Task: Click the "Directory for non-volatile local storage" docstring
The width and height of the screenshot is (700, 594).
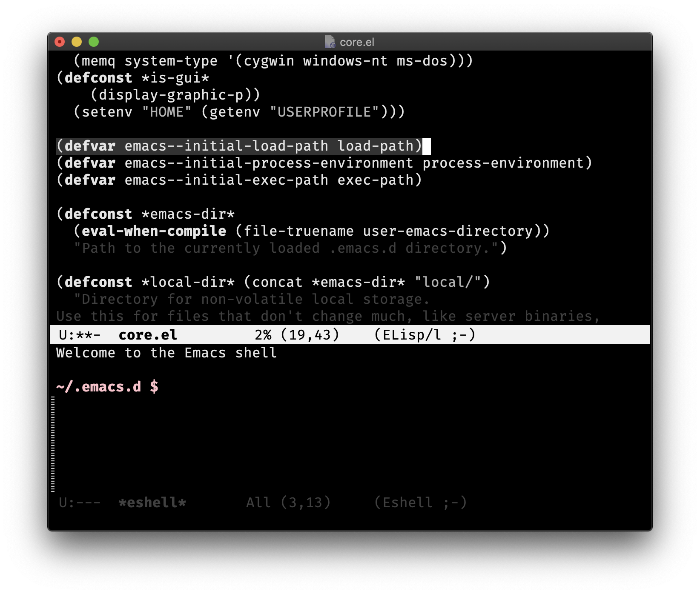Action: 252,299
